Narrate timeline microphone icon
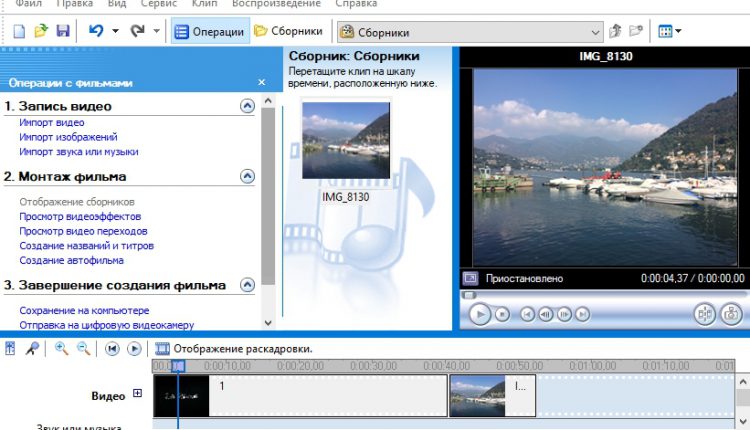Screen dimensions: 750x430 (x=32, y=349)
